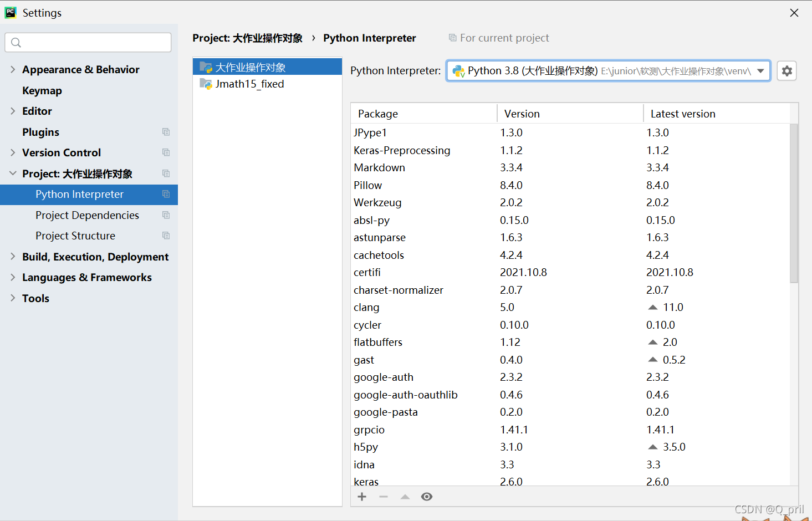Click the Version column header

(570, 114)
